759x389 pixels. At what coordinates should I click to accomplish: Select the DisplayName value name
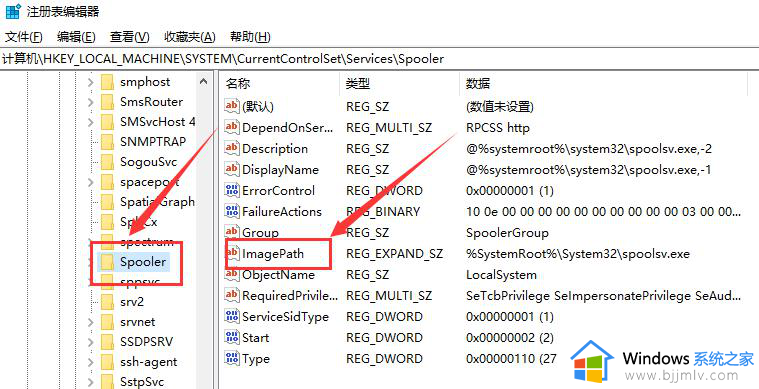tap(280, 170)
